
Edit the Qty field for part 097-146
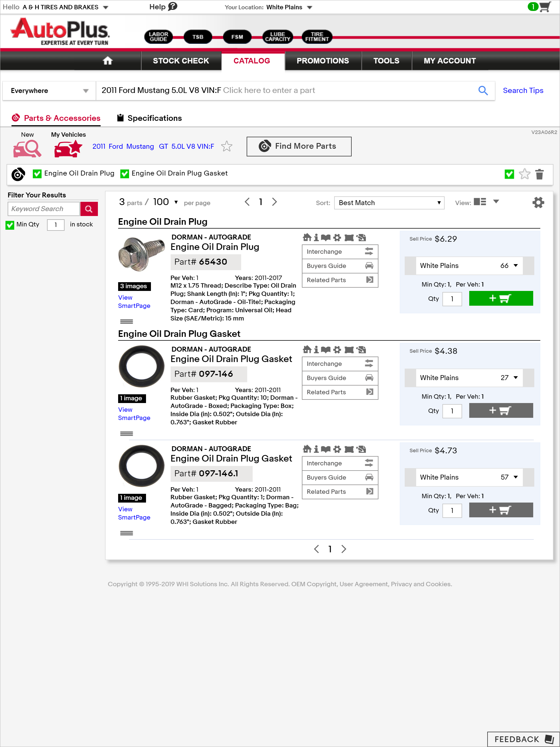tap(452, 411)
